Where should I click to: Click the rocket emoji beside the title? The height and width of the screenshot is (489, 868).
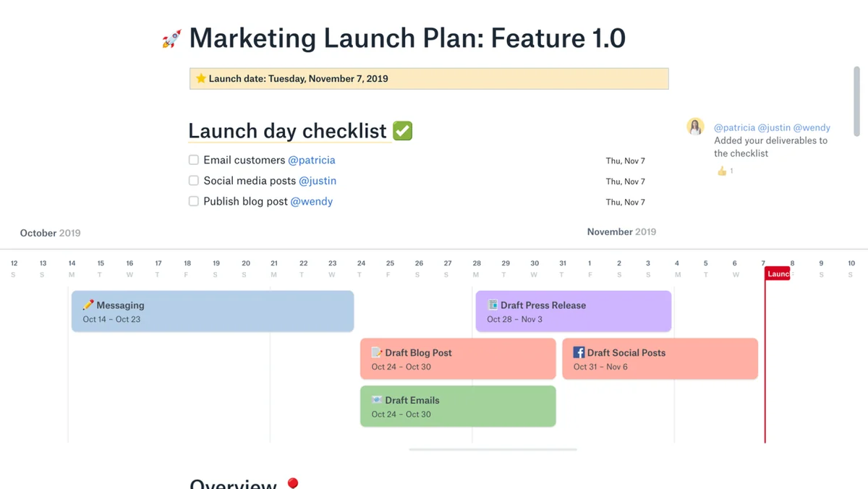[x=171, y=39]
